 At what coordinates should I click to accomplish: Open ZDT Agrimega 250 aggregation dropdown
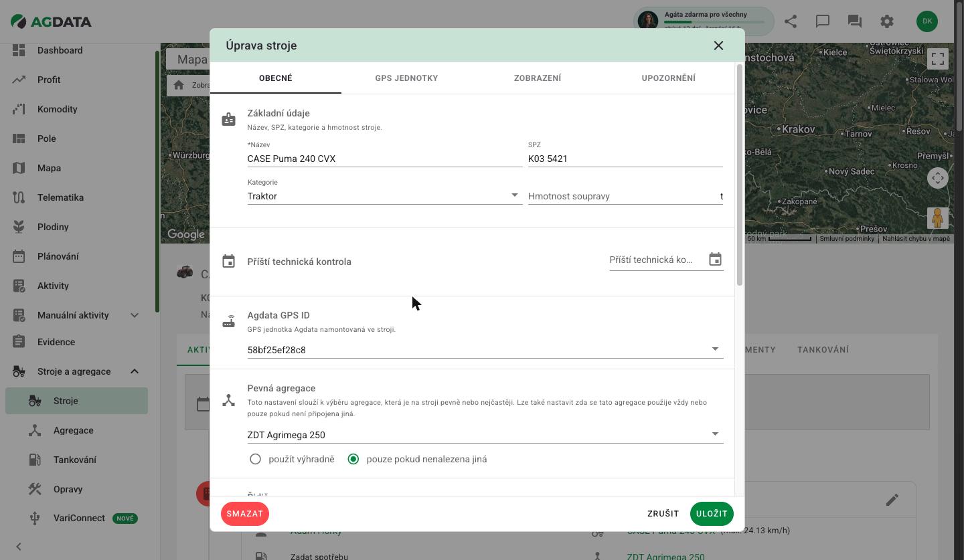click(x=485, y=434)
